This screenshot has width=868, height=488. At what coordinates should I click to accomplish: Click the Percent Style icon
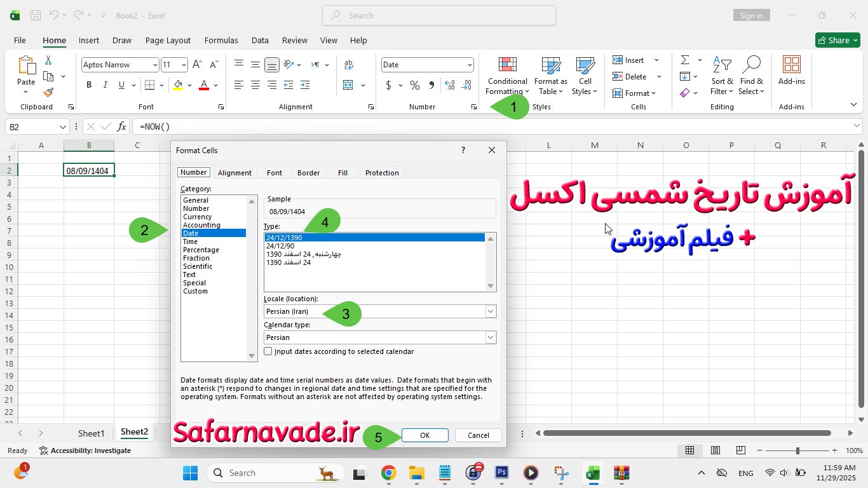pos(416,85)
